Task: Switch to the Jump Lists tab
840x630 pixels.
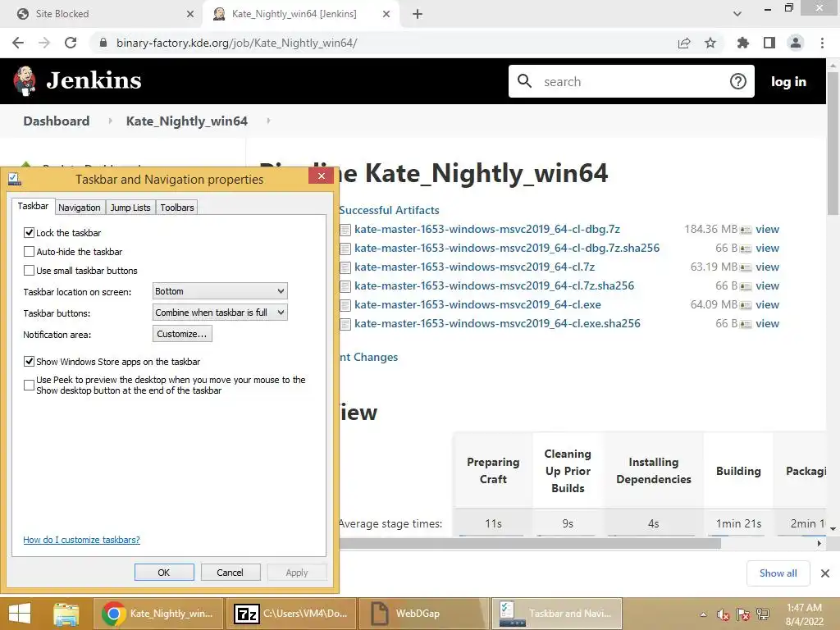Action: click(130, 208)
